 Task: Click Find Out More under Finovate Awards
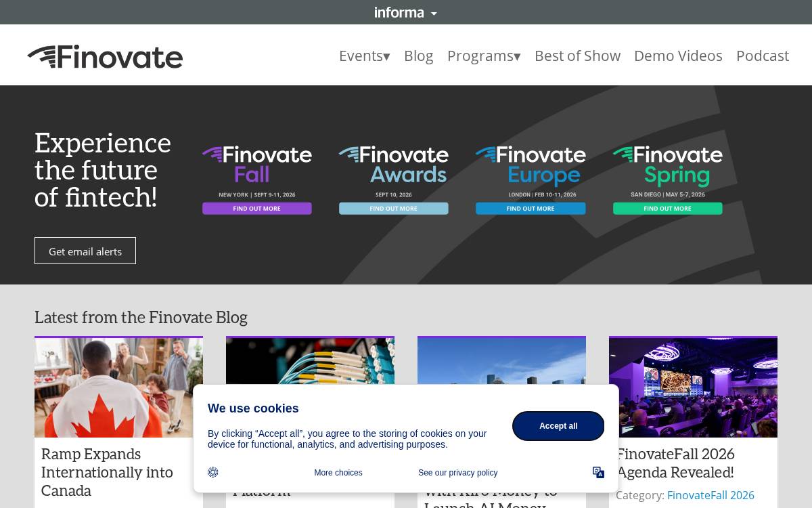(394, 209)
